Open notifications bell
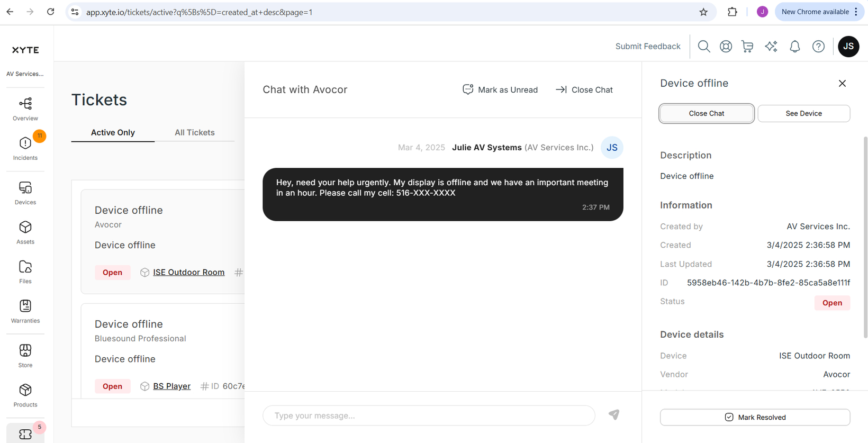Image resolution: width=868 pixels, height=443 pixels. tap(795, 47)
